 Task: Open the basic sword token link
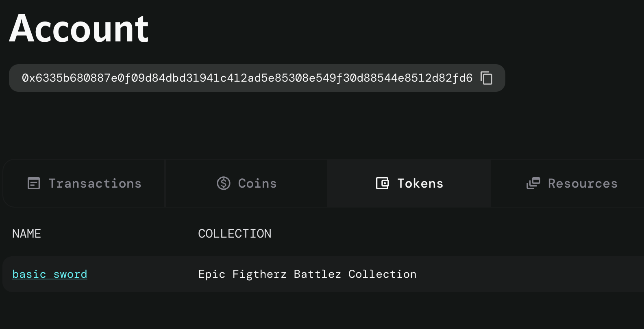click(x=50, y=274)
